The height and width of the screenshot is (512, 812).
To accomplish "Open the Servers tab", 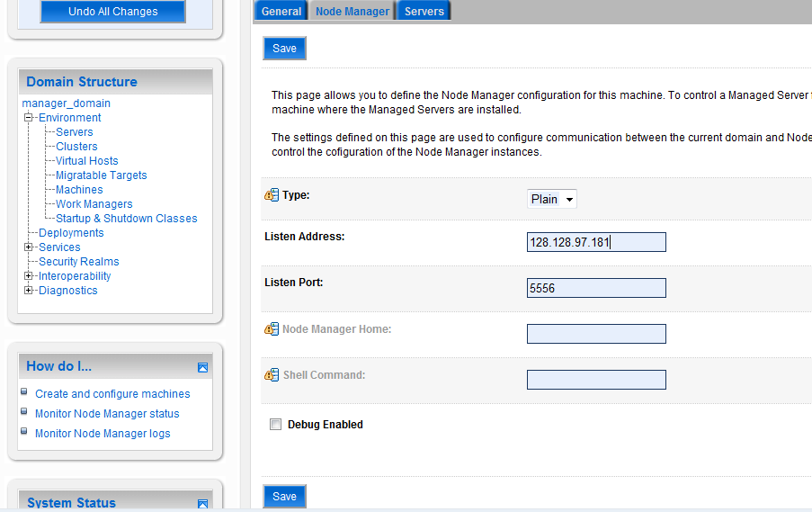I will 424,11.
